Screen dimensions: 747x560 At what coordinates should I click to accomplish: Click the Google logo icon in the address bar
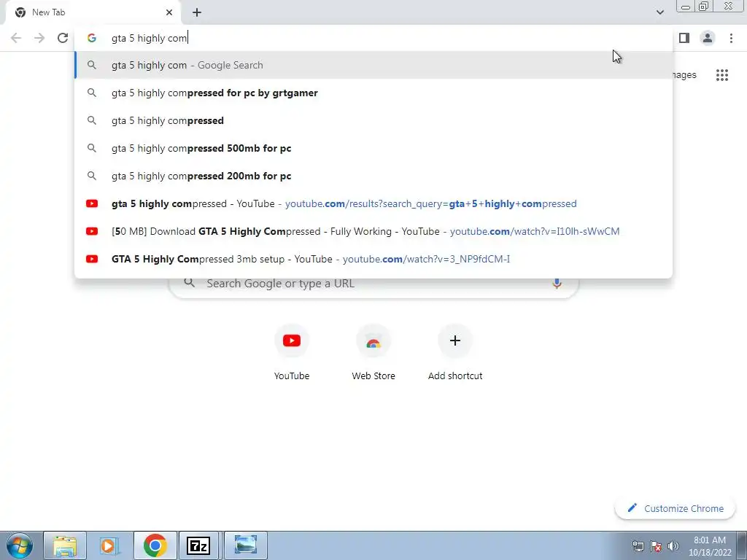pos(91,38)
